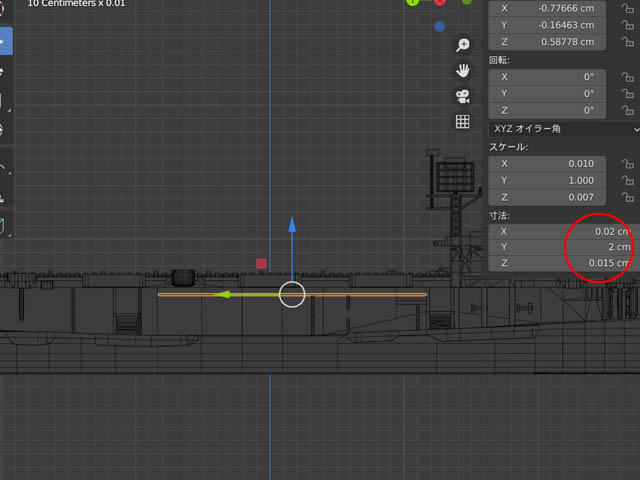Click the hand pan-view icon
Viewport: 640px width, 480px height.
coord(462,71)
